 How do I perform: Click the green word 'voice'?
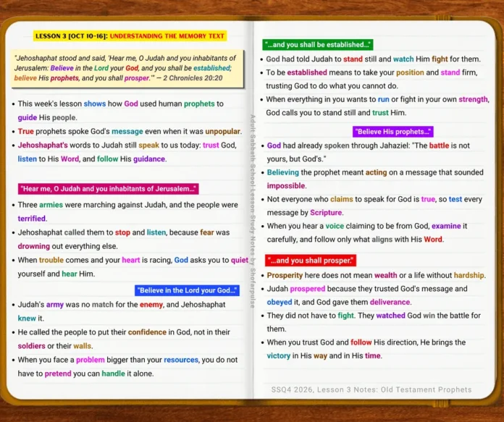(335, 227)
